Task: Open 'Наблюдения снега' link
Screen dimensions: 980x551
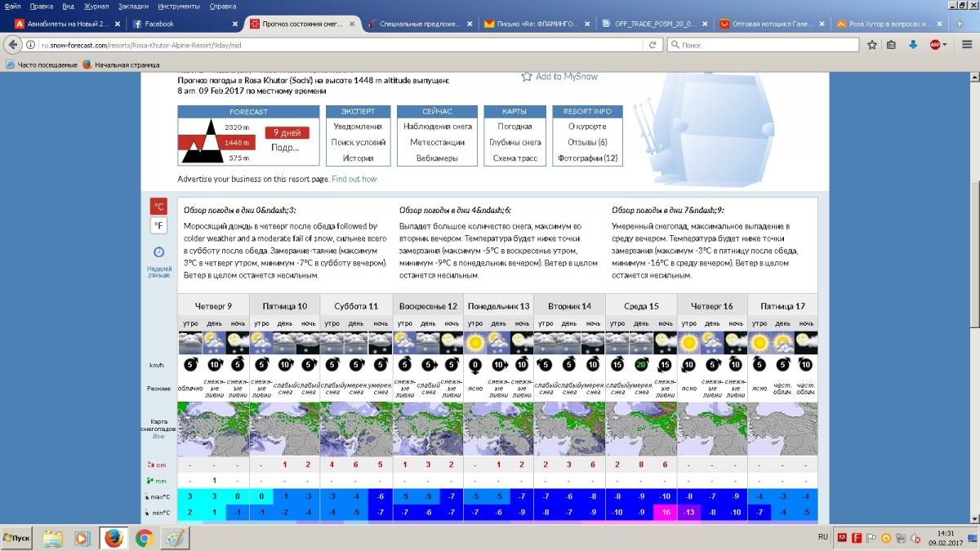Action: [x=438, y=127]
